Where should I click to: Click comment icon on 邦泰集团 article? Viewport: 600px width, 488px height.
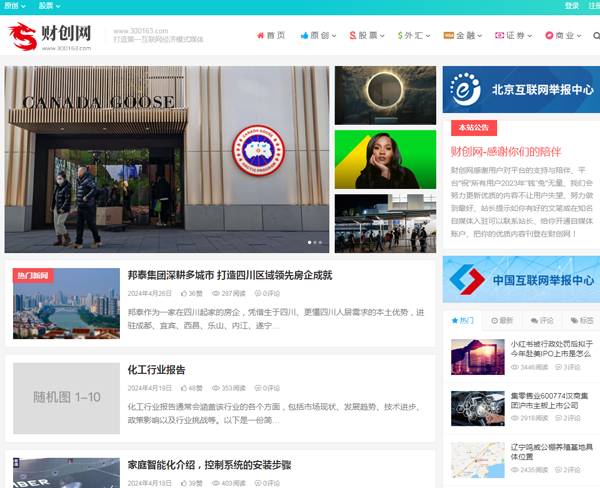tap(258, 294)
